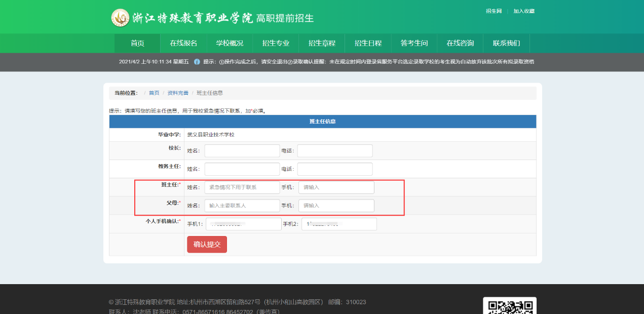
Task: Select the 招生专业 menu item
Action: (x=275, y=43)
